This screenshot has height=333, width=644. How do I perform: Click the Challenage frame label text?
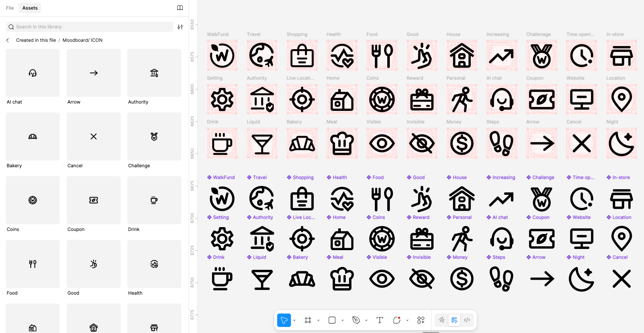pyautogui.click(x=538, y=35)
